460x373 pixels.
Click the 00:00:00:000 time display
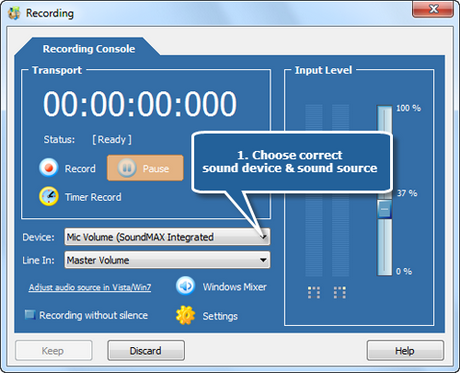pos(140,104)
